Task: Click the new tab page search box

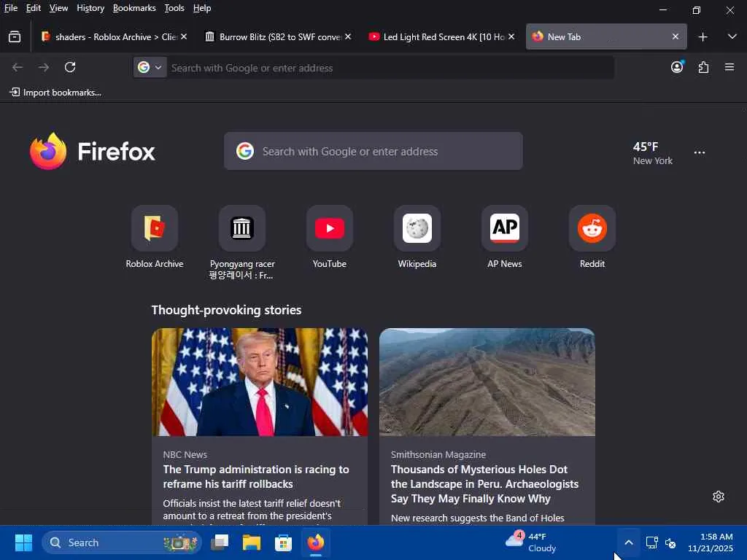Action: pyautogui.click(x=373, y=151)
